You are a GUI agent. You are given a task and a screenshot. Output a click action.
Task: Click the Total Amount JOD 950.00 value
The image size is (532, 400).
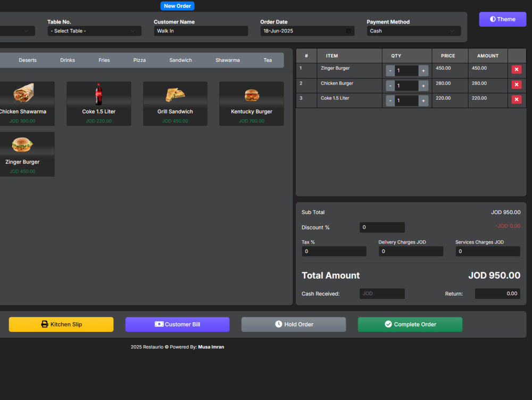tap(494, 275)
